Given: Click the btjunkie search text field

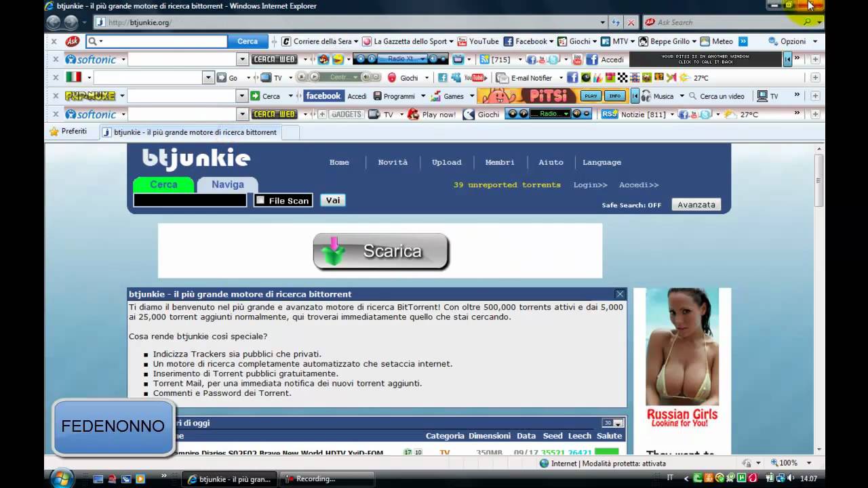Looking at the screenshot, I should (x=190, y=200).
